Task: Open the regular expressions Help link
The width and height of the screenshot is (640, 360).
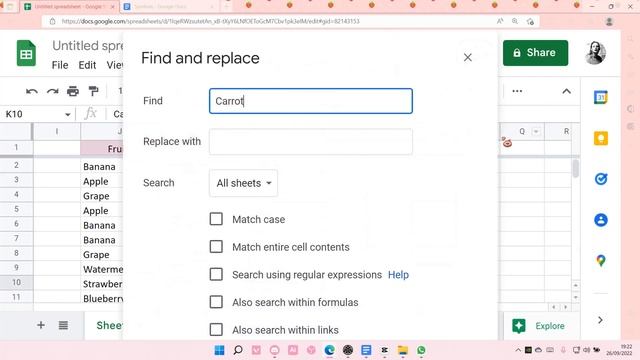Action: [x=398, y=275]
